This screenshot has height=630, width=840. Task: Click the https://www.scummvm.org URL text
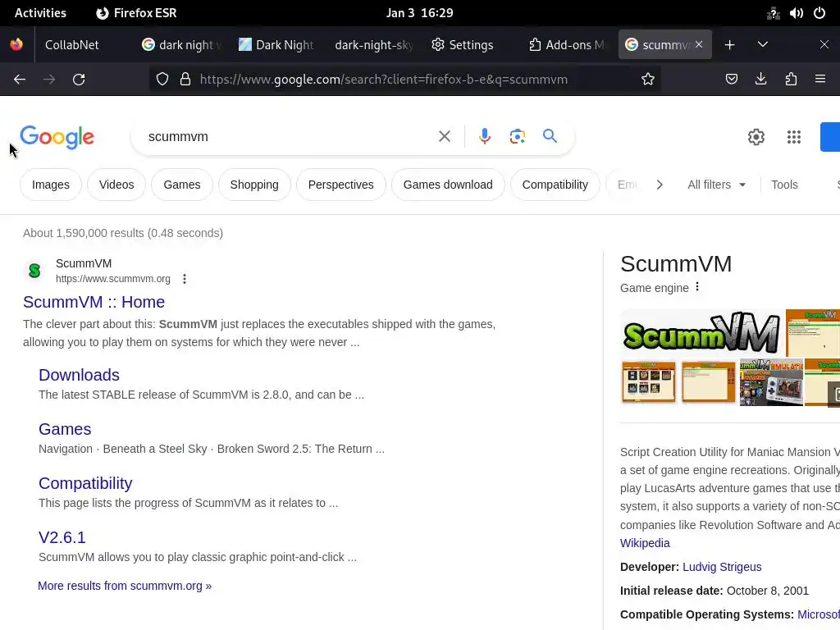tap(113, 279)
